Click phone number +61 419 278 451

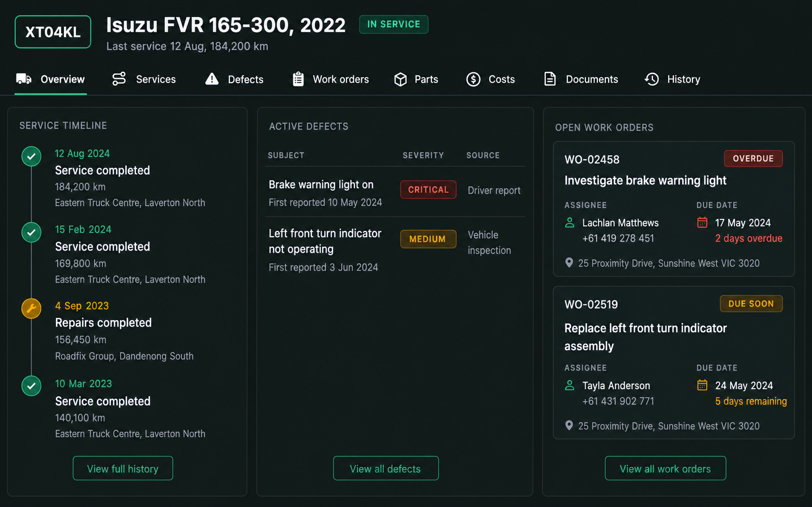[x=618, y=238]
